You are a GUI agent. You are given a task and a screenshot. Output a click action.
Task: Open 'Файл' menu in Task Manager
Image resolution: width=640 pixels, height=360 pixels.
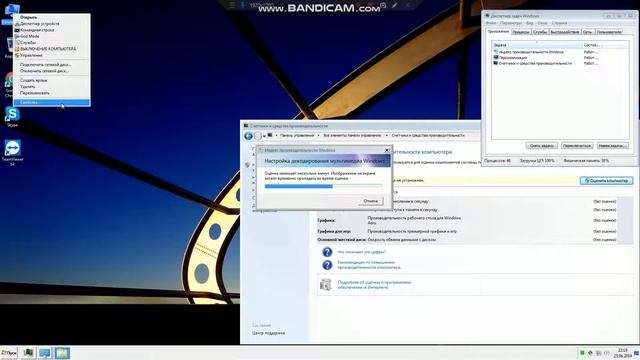[491, 23]
